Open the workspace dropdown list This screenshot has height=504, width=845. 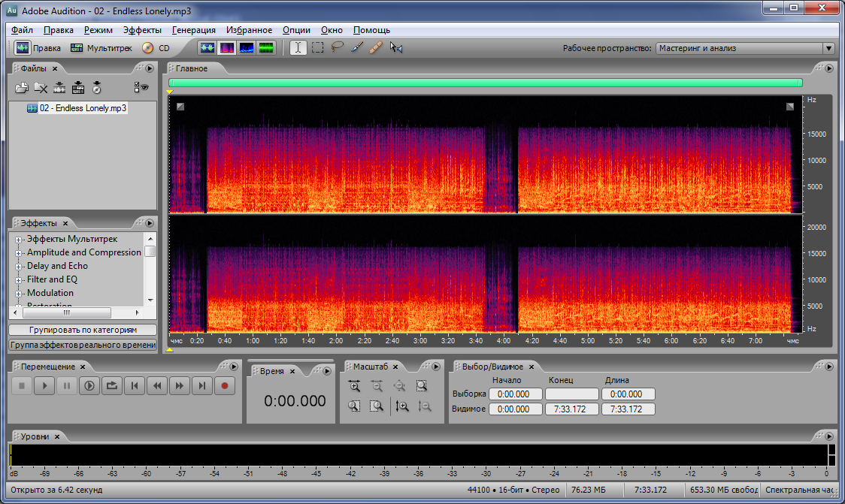pos(828,48)
